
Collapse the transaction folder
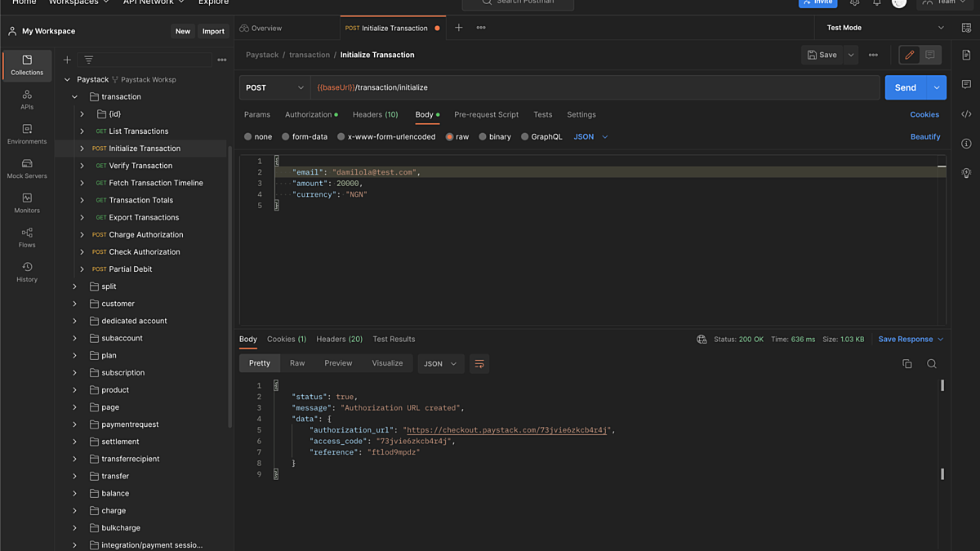tap(75, 96)
